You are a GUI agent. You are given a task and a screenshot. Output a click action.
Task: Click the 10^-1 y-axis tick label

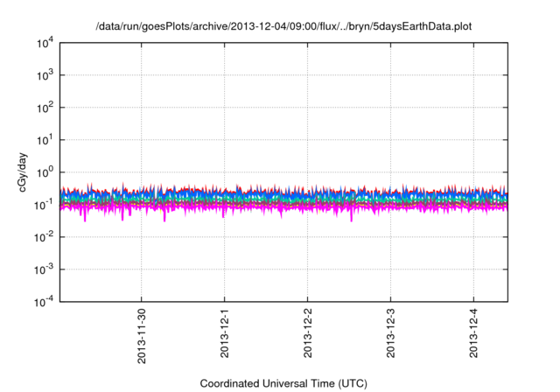(x=44, y=205)
